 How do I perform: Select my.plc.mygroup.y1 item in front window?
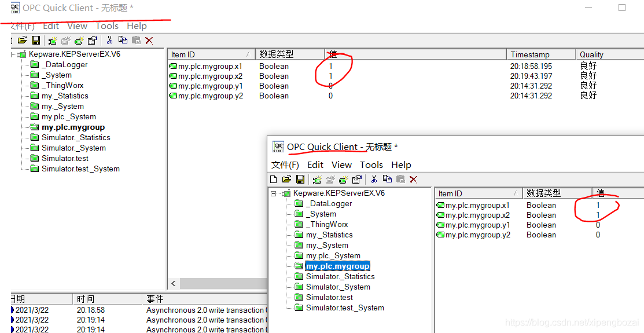pos(473,225)
